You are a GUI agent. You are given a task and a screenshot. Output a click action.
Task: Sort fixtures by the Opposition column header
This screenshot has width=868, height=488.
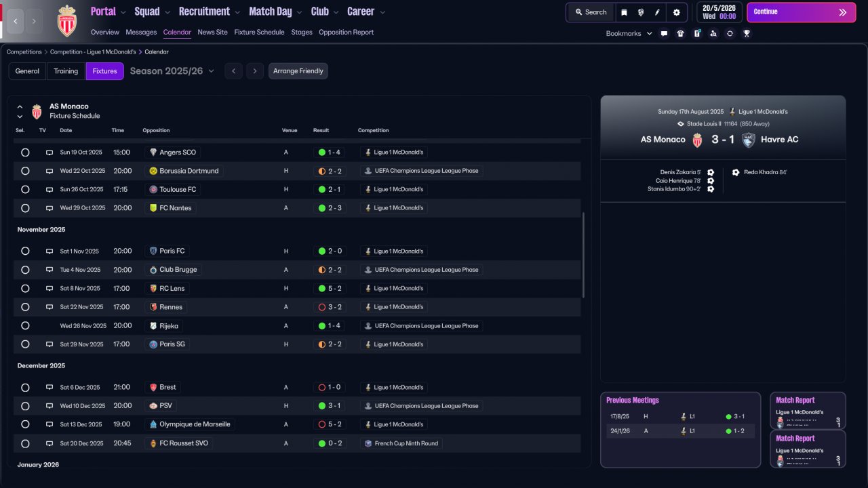coord(156,130)
